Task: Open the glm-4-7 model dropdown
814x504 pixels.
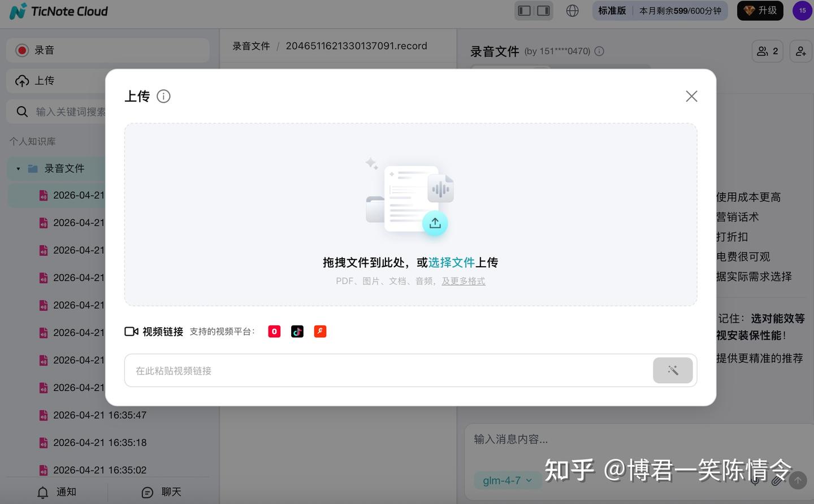Action: (x=507, y=481)
